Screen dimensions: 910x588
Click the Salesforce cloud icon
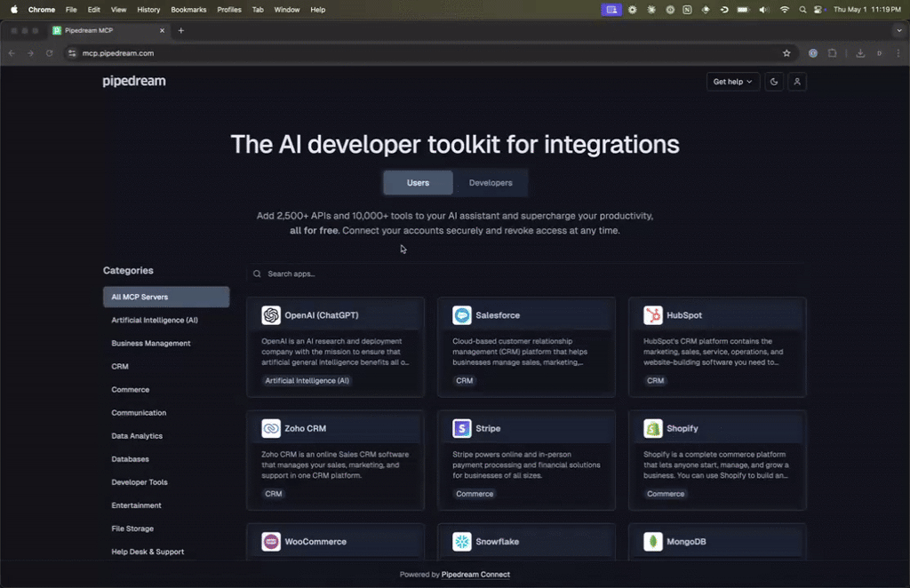click(462, 315)
